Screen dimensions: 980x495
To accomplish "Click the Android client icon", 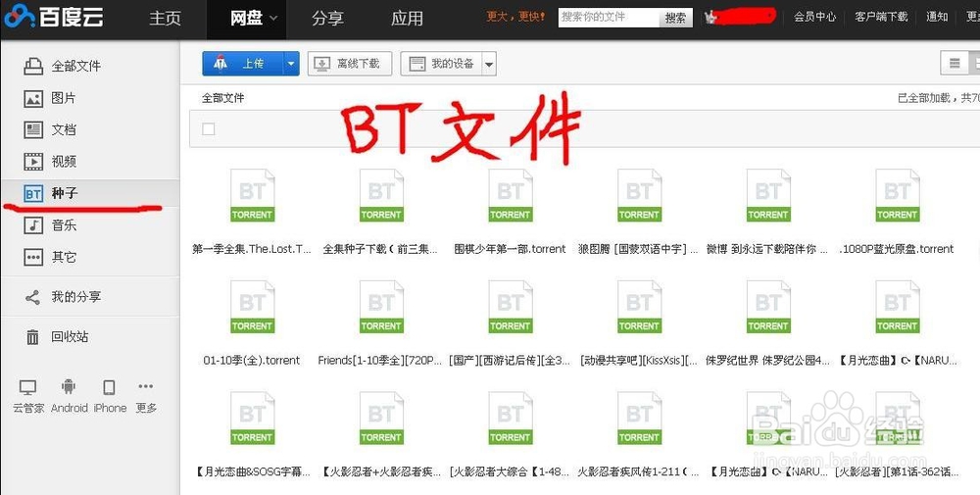I will 69,388.
